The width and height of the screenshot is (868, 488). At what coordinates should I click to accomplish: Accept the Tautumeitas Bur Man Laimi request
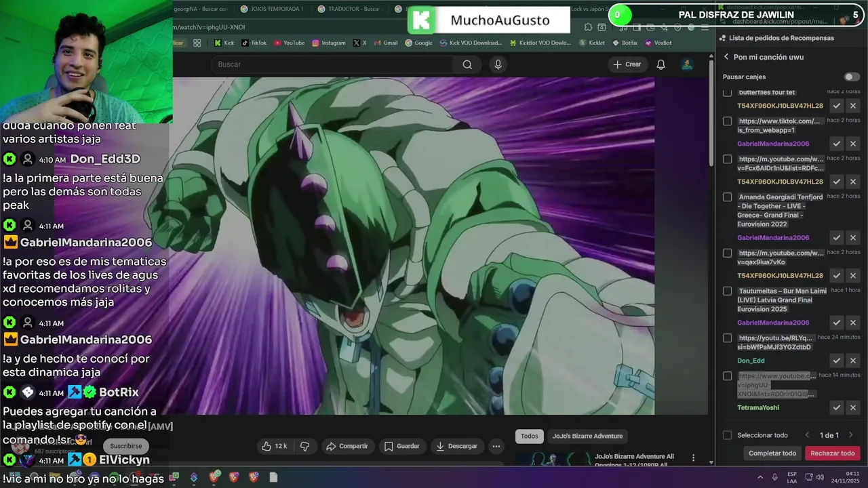[837, 323]
